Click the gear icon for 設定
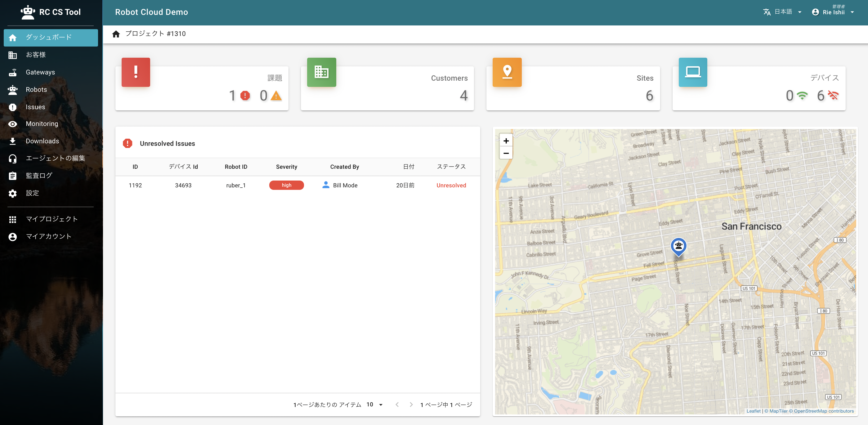The height and width of the screenshot is (425, 868). pos(12,193)
